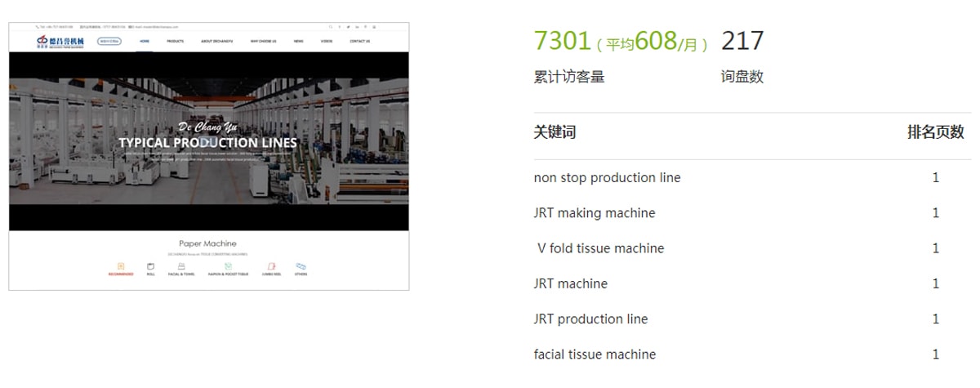The image size is (980, 388).
Task: Open the 'V fold tissue machine' keyword
Action: click(600, 248)
